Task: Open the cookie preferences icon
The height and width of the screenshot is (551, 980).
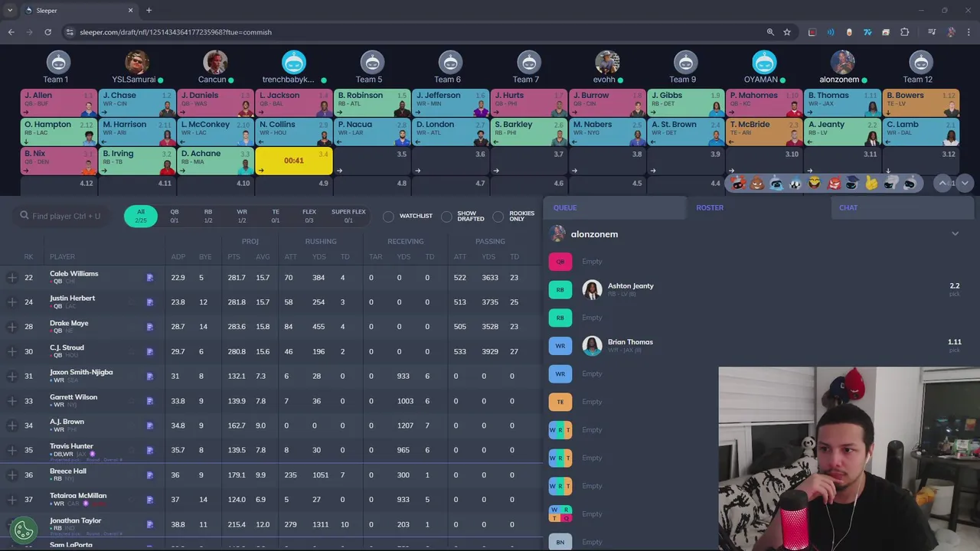Action: click(24, 529)
